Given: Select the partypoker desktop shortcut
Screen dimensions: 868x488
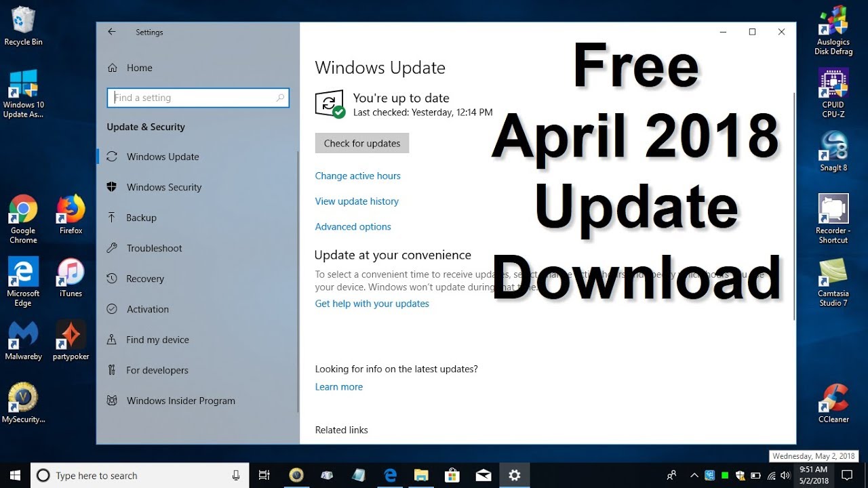Looking at the screenshot, I should pyautogui.click(x=71, y=340).
